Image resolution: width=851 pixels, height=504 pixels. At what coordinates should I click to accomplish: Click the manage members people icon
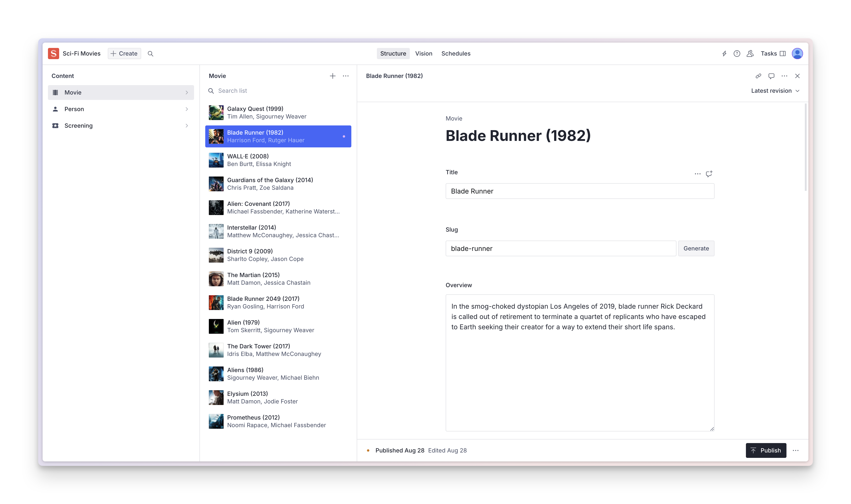click(x=750, y=54)
